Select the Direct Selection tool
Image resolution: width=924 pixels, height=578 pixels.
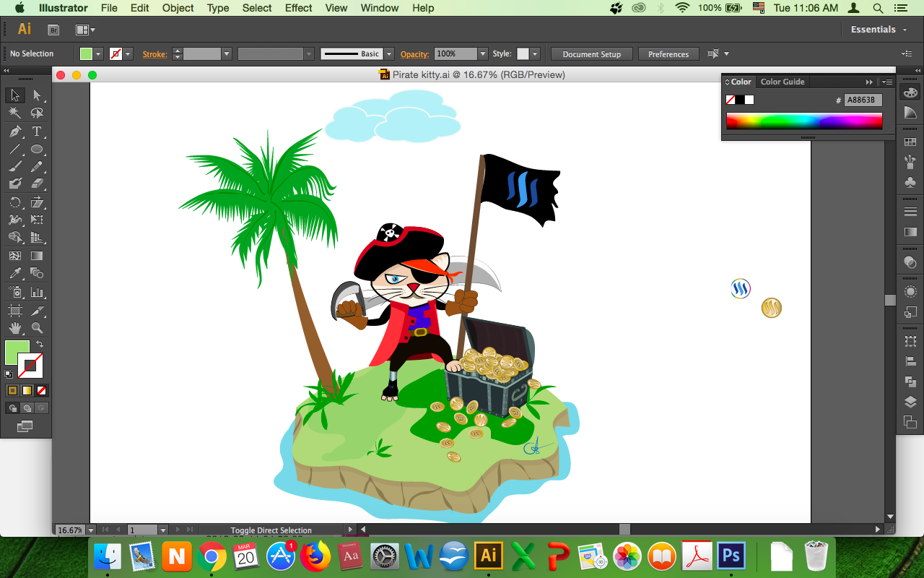[37, 95]
